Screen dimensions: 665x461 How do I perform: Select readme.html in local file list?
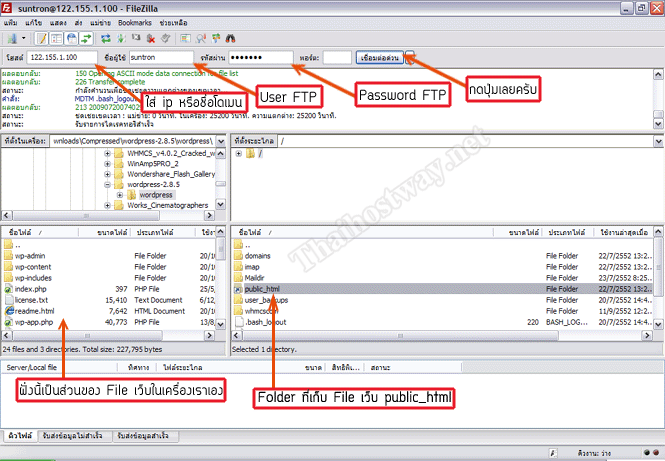point(34,311)
